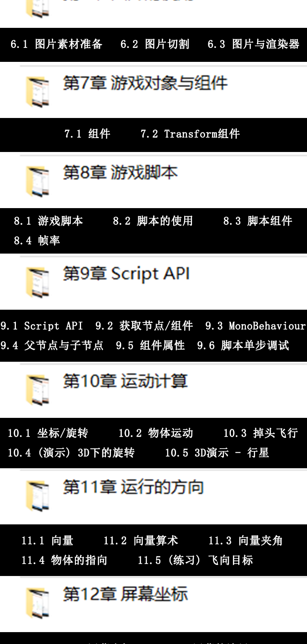Select chapter title 第12章 屏幕坐标
The height and width of the screenshot is (644, 307).
[125, 594]
